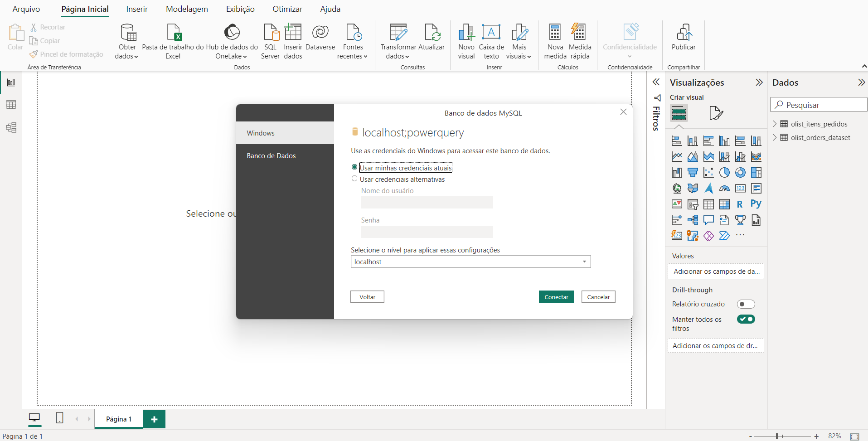Expand olist_orders_dataset table
Screen dimensions: 868x441
pyautogui.click(x=775, y=137)
